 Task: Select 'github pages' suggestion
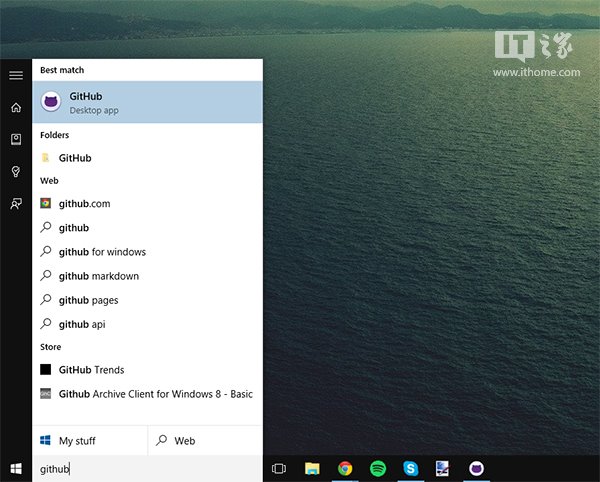click(147, 300)
